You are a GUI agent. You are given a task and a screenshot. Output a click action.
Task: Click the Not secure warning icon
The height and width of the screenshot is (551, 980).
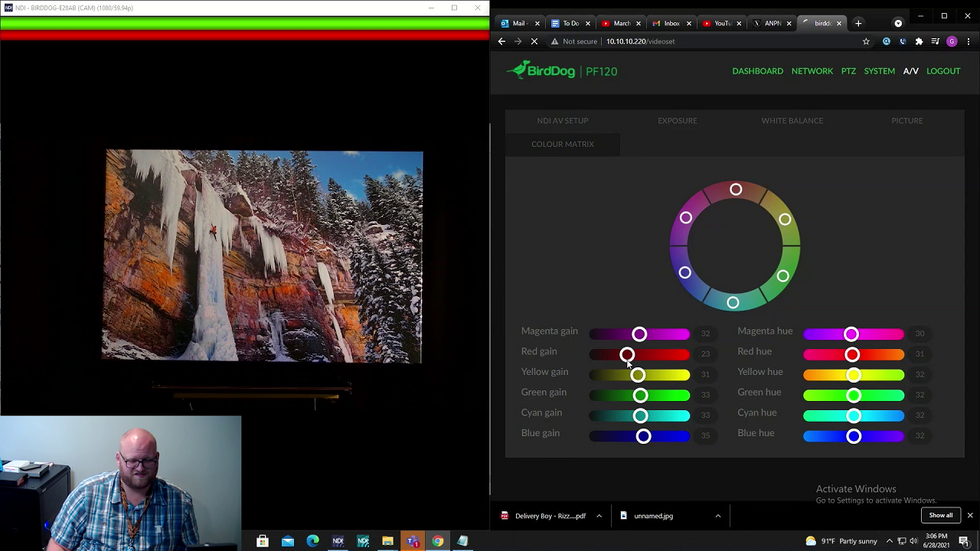pos(555,41)
